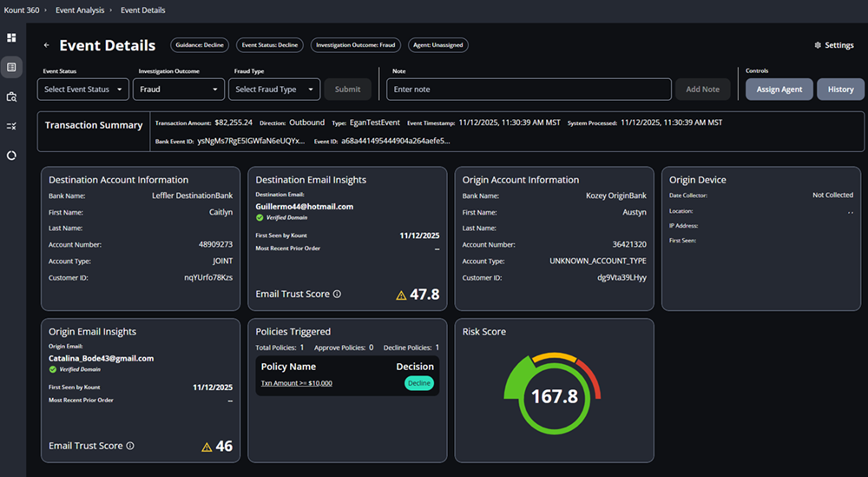Click the Assign Agent button
The image size is (868, 477).
tap(779, 89)
